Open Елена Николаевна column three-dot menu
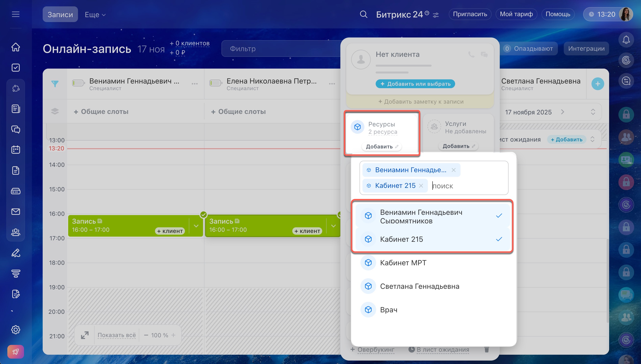Image resolution: width=641 pixels, height=364 pixels. 332,84
